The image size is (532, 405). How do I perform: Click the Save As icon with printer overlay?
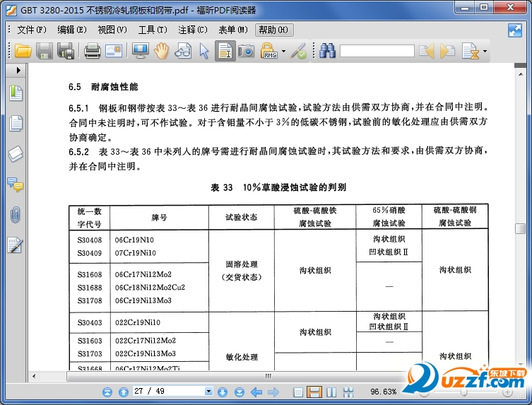coord(66,51)
